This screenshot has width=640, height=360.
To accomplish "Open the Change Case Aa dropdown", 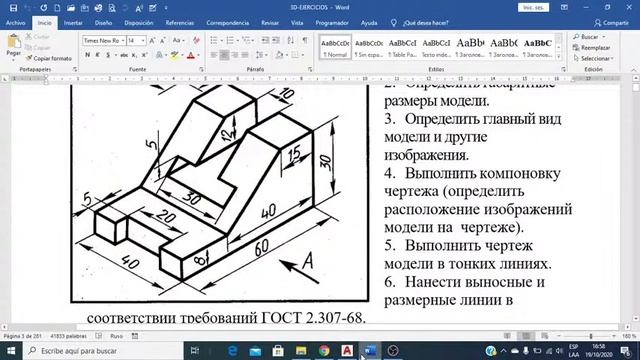I will pos(178,40).
